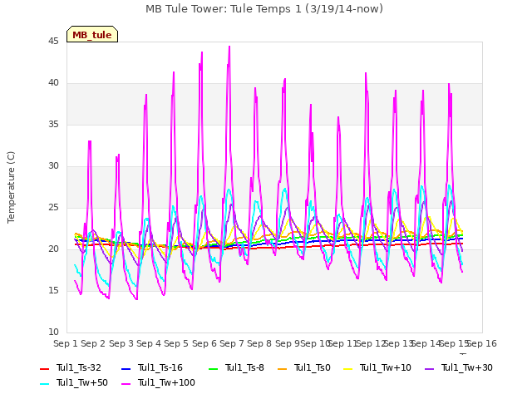Click the 10 y-axis tick label
532x399 pixels.
click(x=53, y=332)
